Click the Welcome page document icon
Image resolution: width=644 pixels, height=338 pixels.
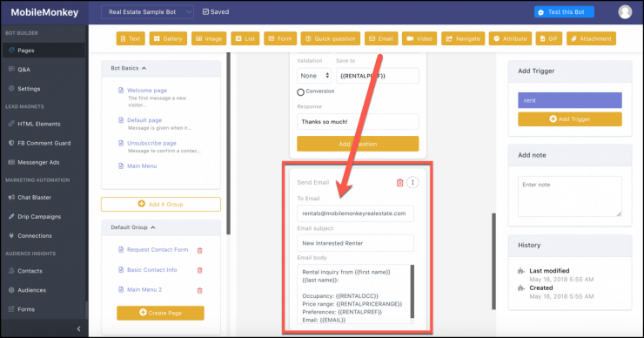[121, 90]
